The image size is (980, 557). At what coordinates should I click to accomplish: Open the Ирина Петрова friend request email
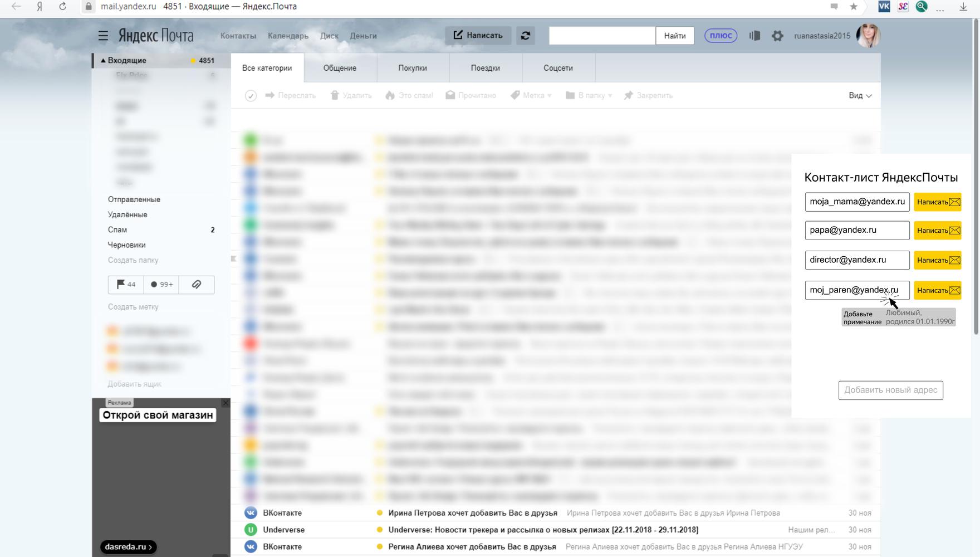[x=556, y=513]
